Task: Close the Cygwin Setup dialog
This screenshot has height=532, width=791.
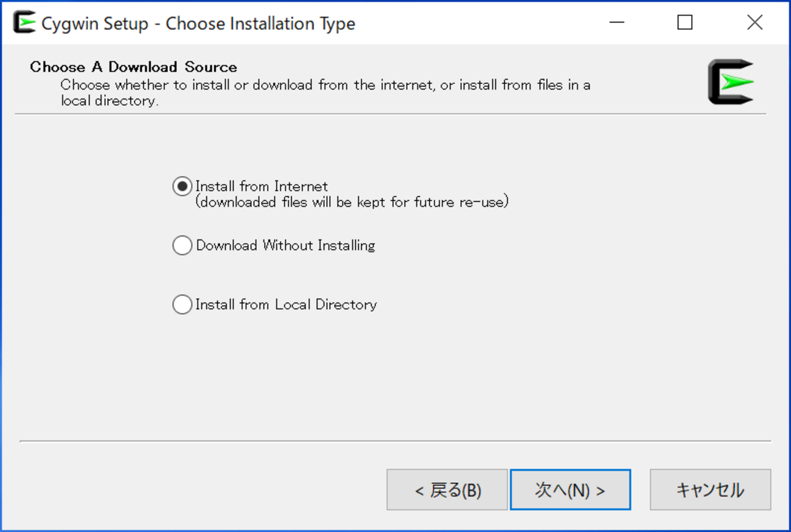Action: click(754, 22)
